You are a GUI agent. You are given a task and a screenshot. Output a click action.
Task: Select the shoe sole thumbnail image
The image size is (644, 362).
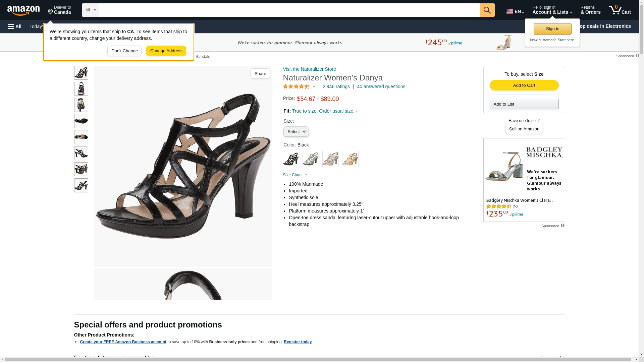[81, 121]
